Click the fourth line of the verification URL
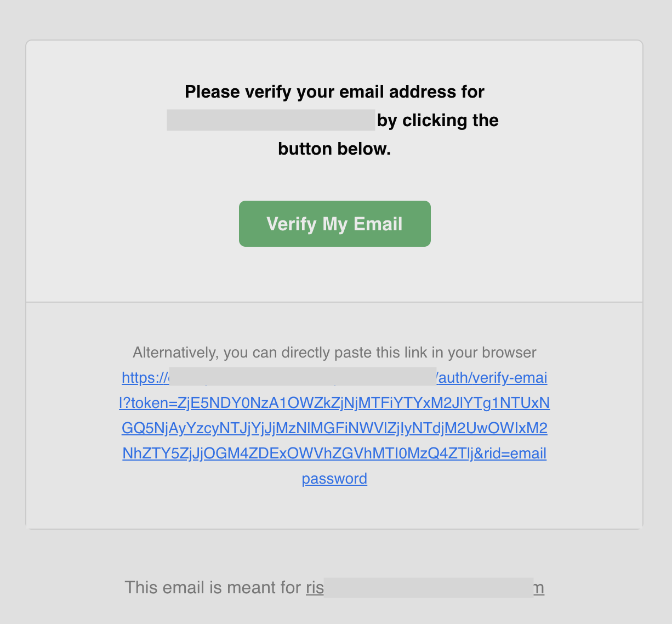Viewport: 672px width, 624px height. [334, 453]
